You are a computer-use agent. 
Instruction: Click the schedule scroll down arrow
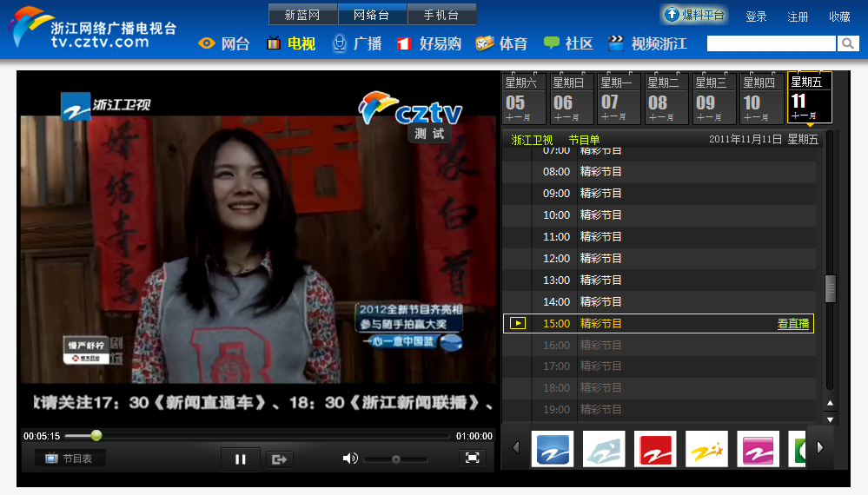(x=830, y=419)
